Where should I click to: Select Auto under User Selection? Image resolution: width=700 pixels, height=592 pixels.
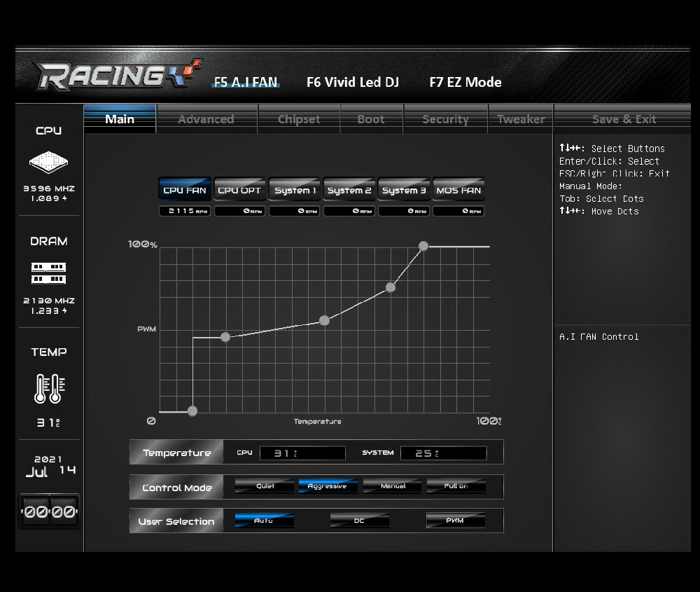pos(264,521)
